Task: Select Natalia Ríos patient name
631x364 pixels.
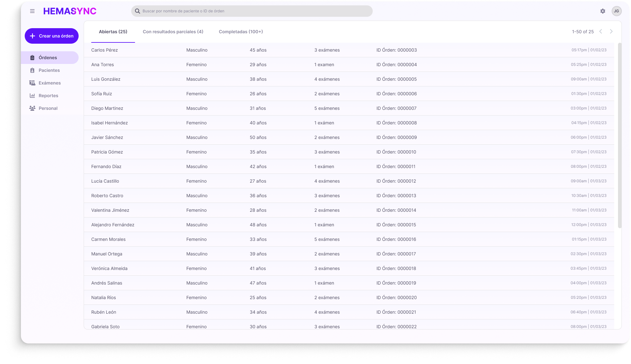Action: click(104, 298)
